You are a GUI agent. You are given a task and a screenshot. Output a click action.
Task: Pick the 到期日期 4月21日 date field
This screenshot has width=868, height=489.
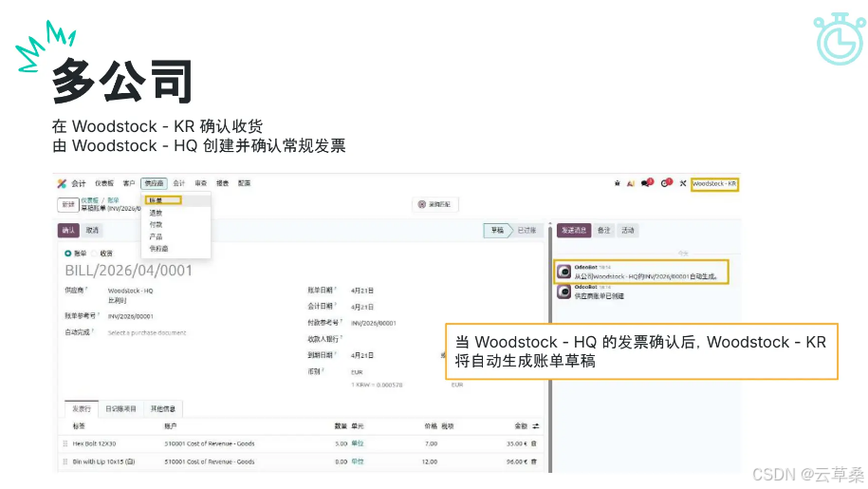pyautogui.click(x=362, y=355)
